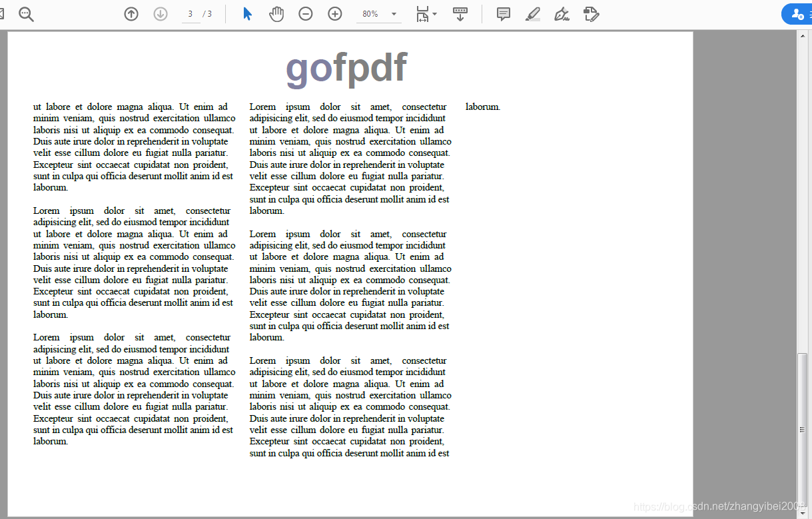
Task: Click the scrolling mode keyboard-arrow icon
Action: [460, 14]
